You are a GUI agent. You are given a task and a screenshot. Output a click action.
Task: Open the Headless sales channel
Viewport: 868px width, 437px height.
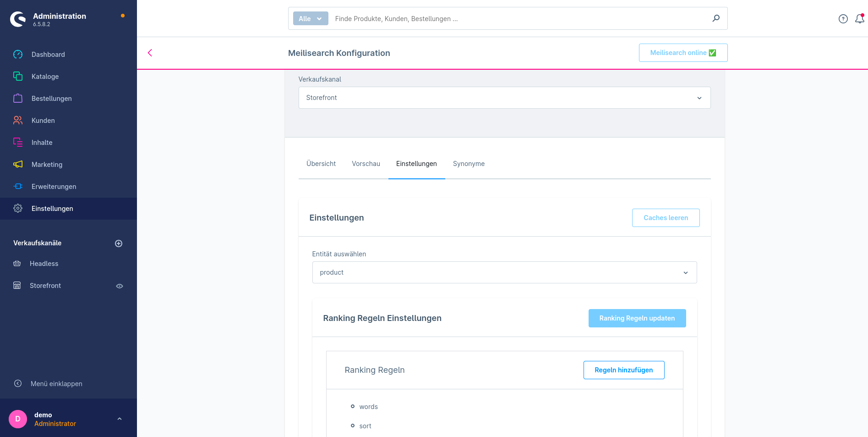pos(44,264)
